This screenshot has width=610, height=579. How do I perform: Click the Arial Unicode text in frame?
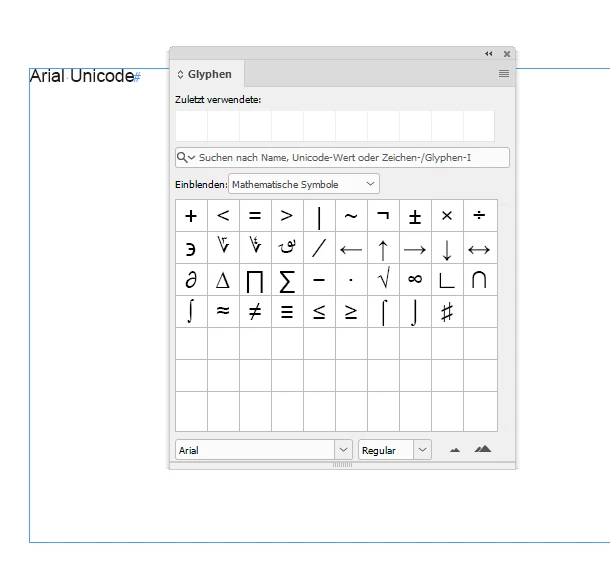click(82, 76)
